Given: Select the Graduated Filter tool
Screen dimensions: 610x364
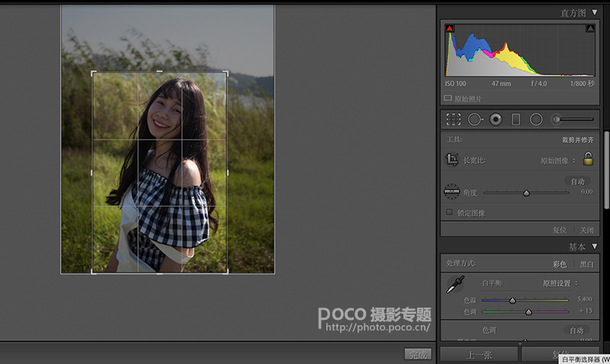Looking at the screenshot, I should coord(516,120).
